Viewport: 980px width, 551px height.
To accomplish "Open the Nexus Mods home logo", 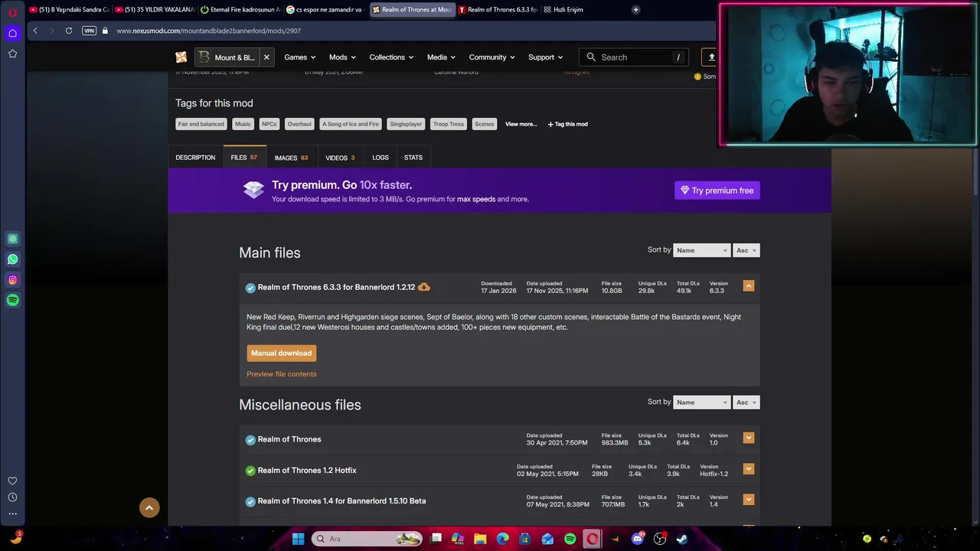I will (181, 57).
